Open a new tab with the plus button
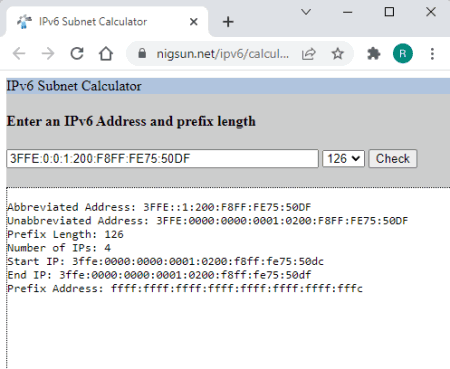 coord(228,22)
